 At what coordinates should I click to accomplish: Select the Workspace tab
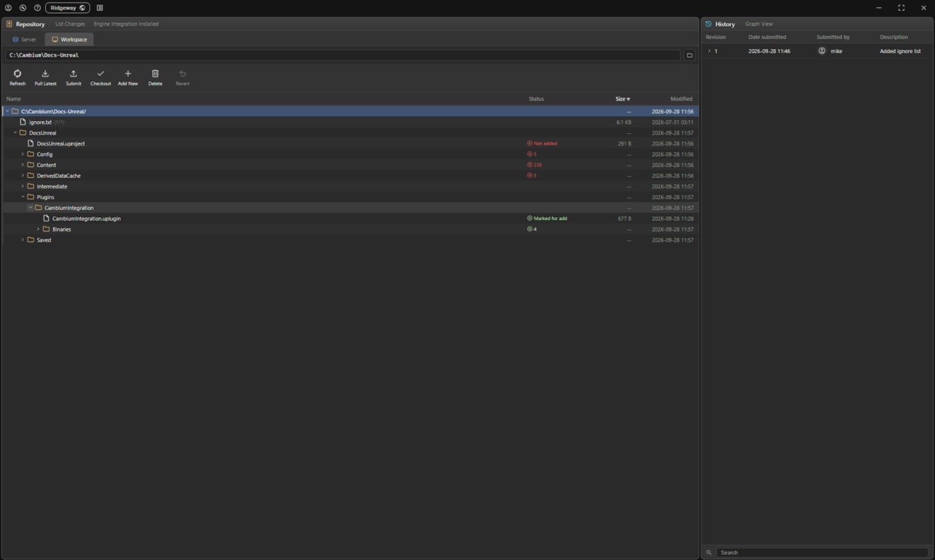coord(69,40)
